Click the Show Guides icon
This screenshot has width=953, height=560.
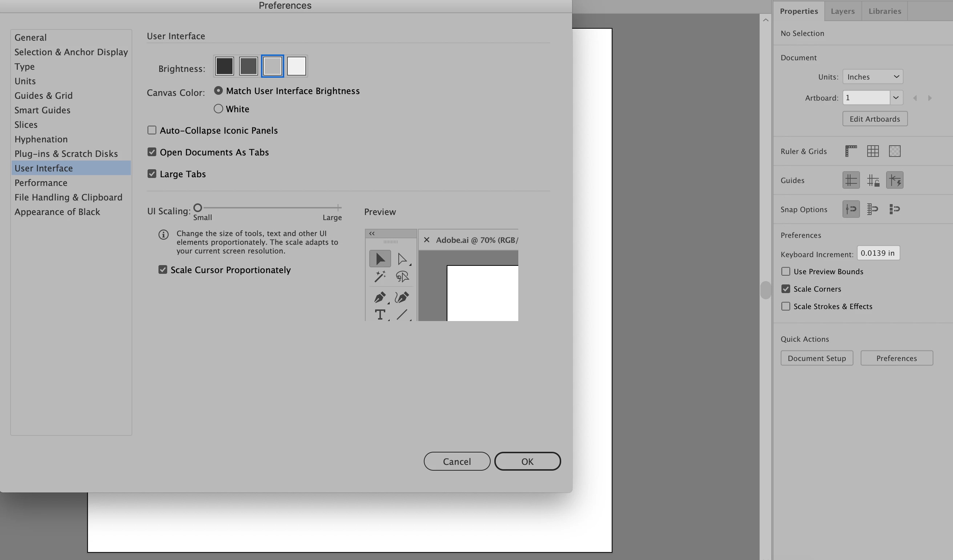851,180
